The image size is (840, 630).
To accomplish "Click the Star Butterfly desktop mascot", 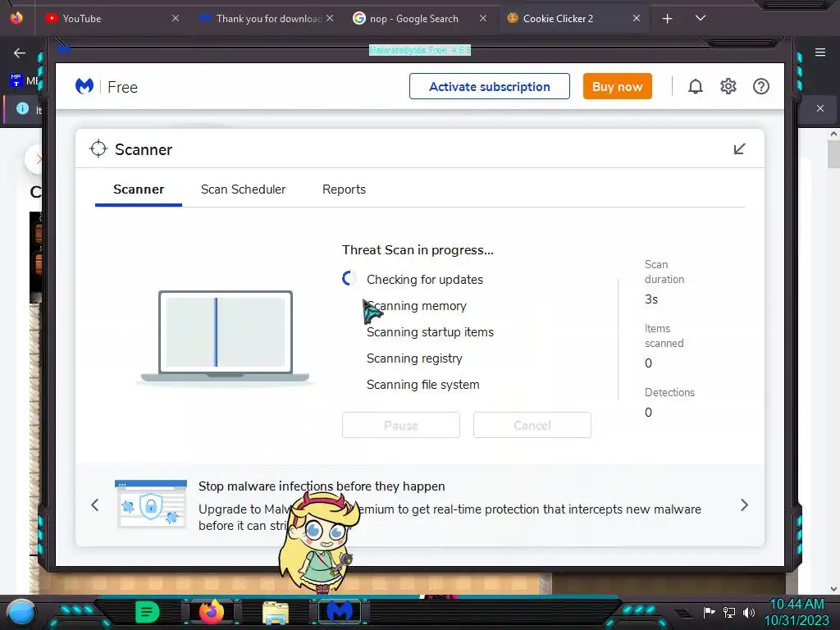I will [320, 541].
